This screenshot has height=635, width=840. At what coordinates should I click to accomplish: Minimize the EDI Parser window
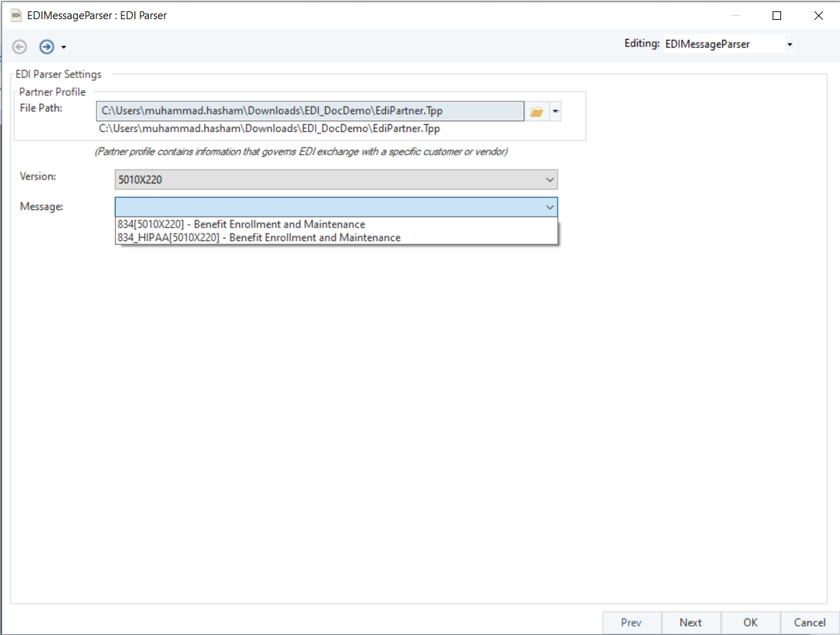[x=736, y=16]
